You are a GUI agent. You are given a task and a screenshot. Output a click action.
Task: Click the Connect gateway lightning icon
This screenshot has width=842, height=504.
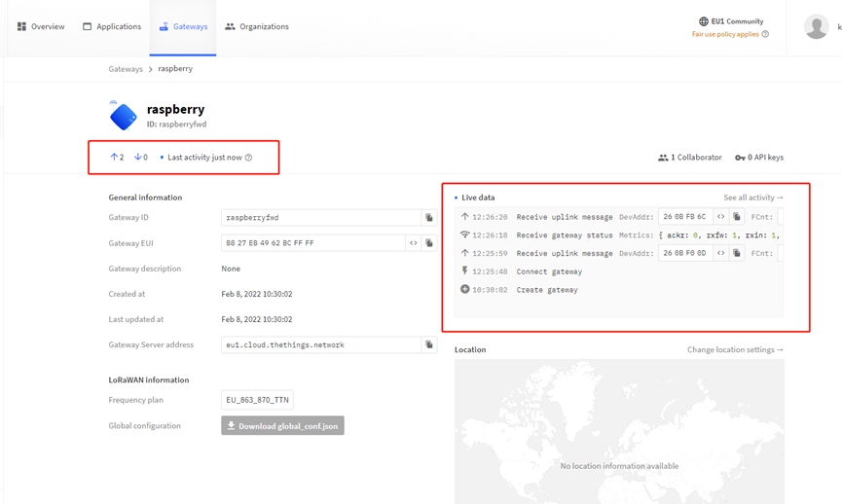465,271
